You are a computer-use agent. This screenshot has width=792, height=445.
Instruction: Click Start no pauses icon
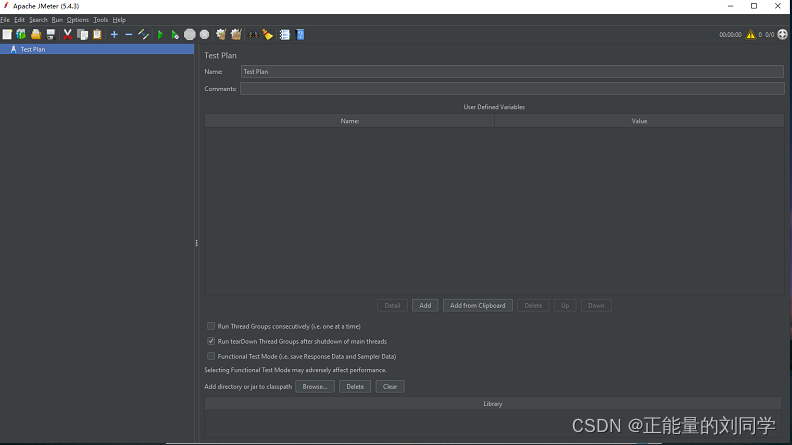coord(175,34)
